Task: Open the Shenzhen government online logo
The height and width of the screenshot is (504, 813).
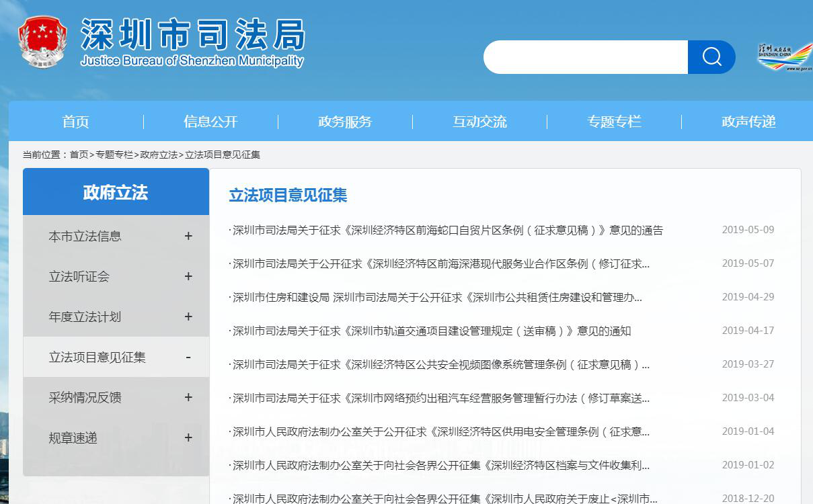Action: [x=784, y=57]
